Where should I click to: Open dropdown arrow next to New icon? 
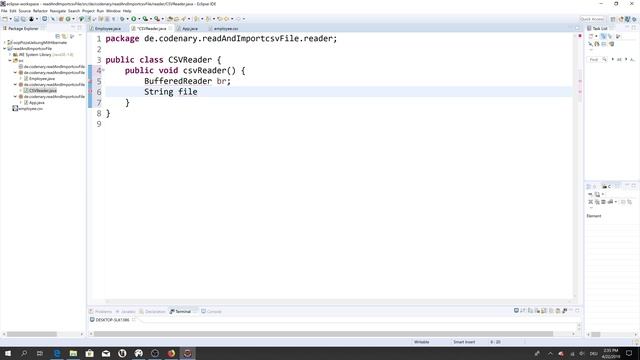click(x=10, y=19)
